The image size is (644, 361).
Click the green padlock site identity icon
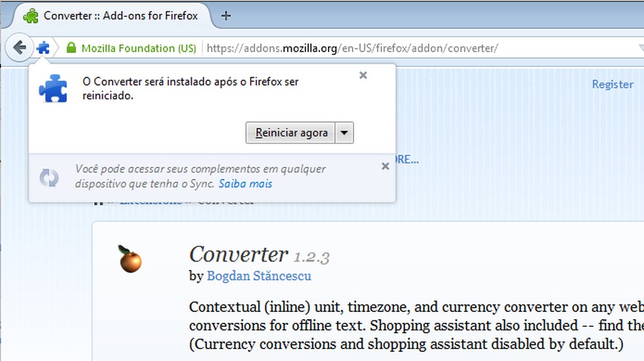pyautogui.click(x=71, y=48)
